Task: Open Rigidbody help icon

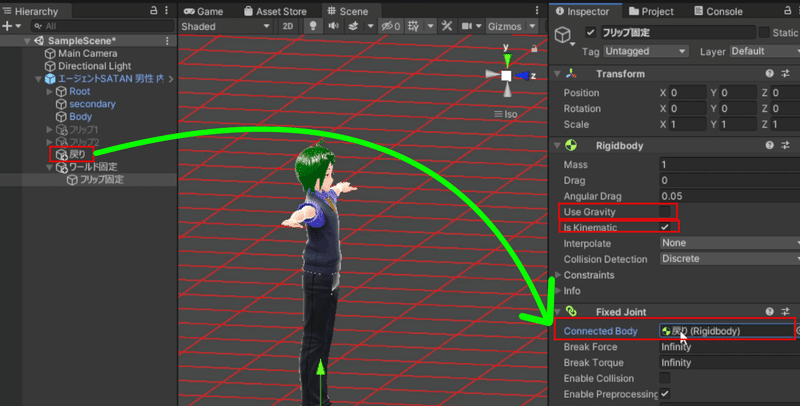Action: pyautogui.click(x=769, y=146)
